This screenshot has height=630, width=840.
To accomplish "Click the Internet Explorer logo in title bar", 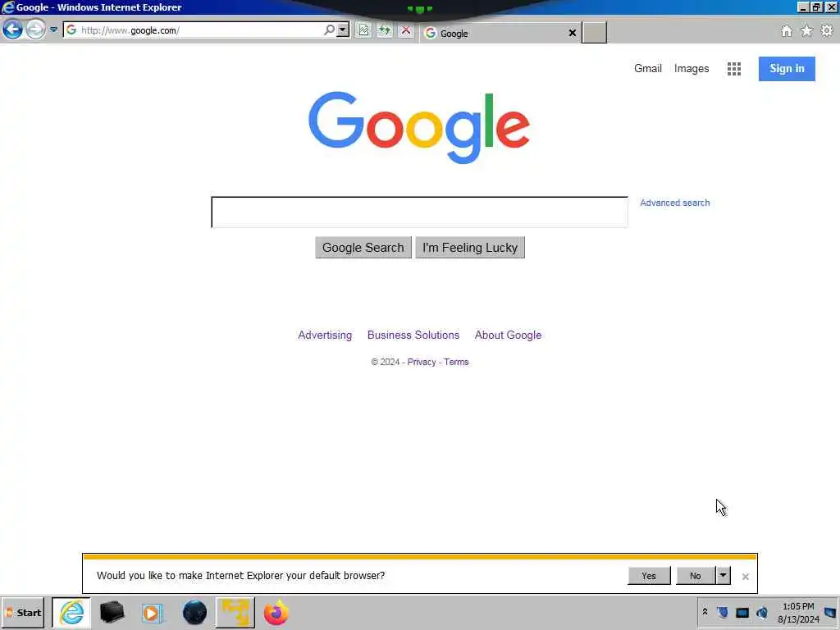I will click(7, 7).
